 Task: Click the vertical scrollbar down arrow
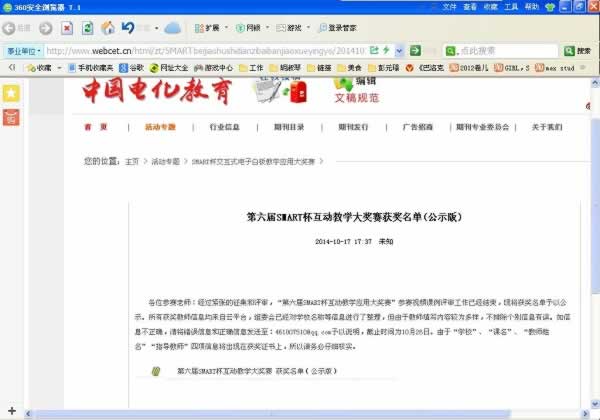coord(595,404)
